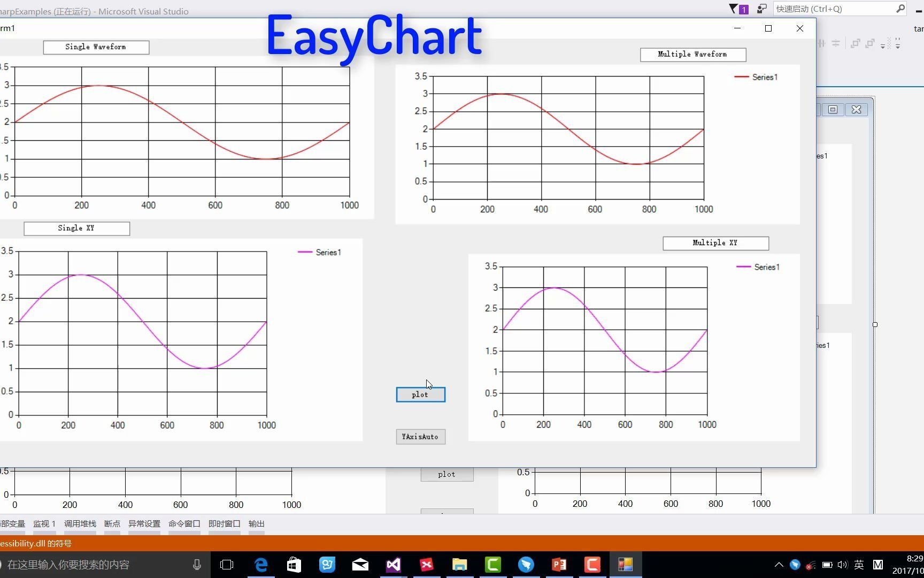The height and width of the screenshot is (578, 924).
Task: Switch to the 命令窗口 tab
Action: pyautogui.click(x=184, y=524)
